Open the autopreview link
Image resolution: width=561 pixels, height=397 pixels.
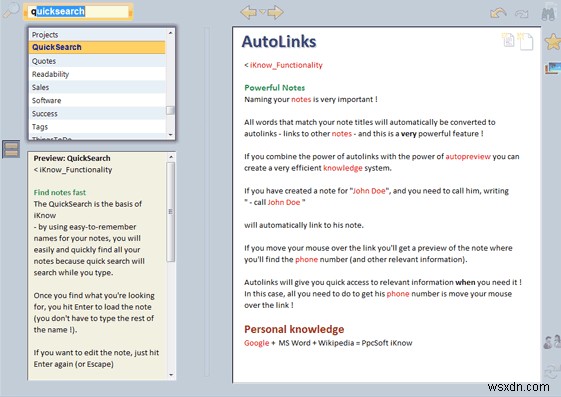click(468, 157)
